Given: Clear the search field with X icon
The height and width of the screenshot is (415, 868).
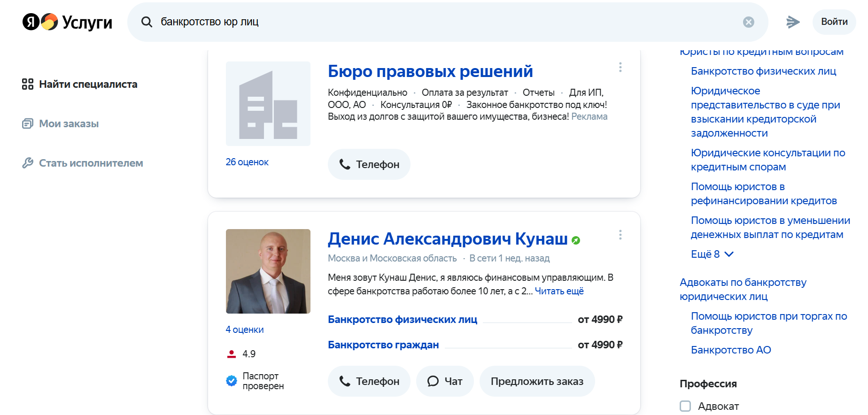Looking at the screenshot, I should point(748,22).
